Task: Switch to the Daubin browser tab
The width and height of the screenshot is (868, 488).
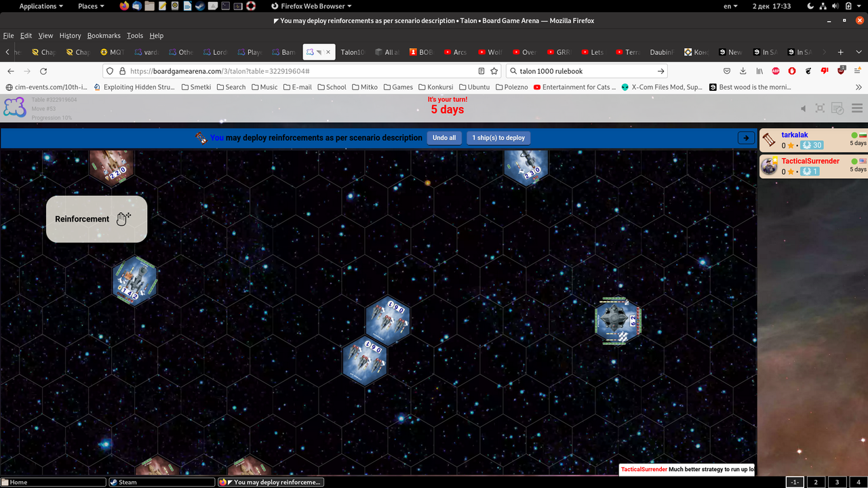Action: point(662,52)
